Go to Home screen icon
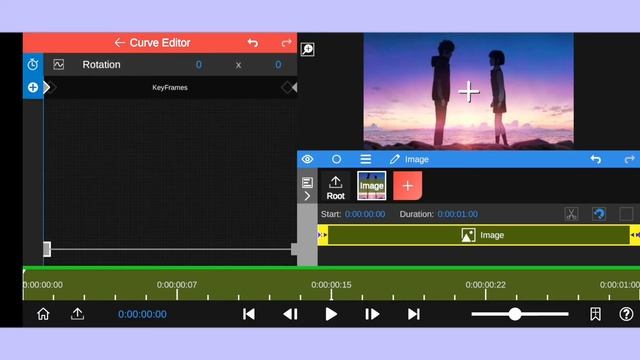This screenshot has height=360, width=640. (x=43, y=314)
